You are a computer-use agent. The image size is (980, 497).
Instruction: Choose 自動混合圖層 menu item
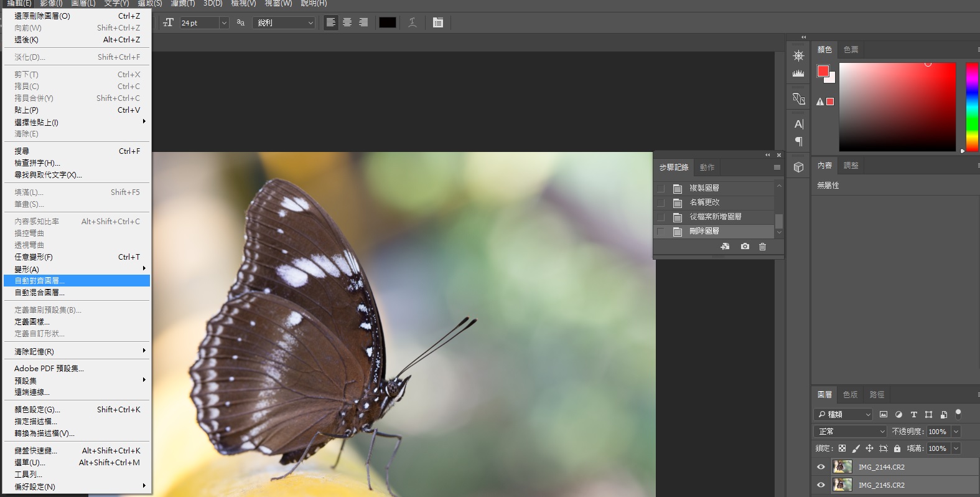point(77,293)
